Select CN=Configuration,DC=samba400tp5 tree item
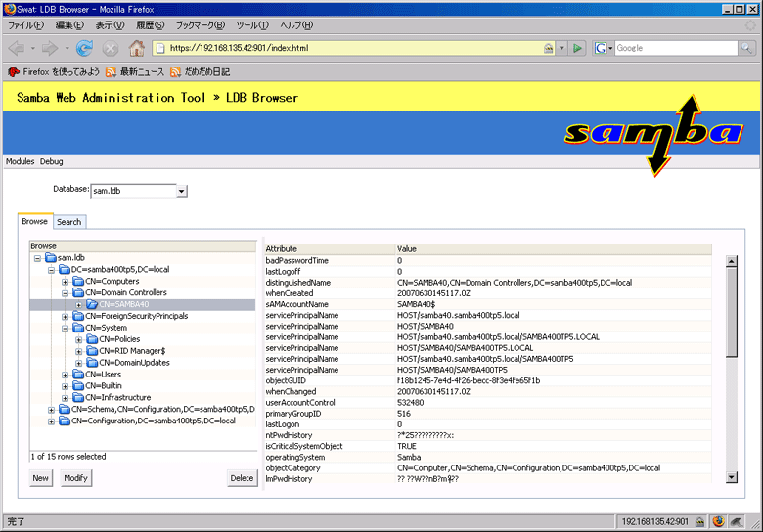This screenshot has height=532, width=763. pos(154,421)
